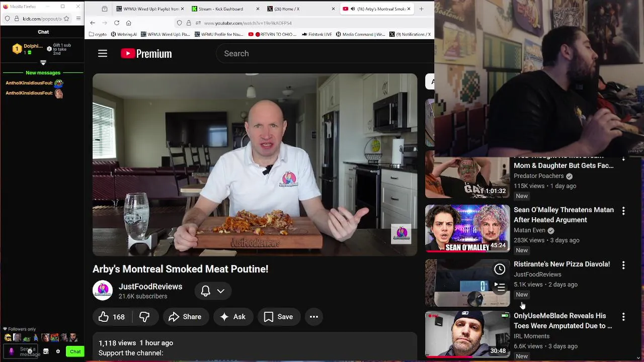
Task: Expand the Kick chat collapse arrow
Action: pos(43,63)
